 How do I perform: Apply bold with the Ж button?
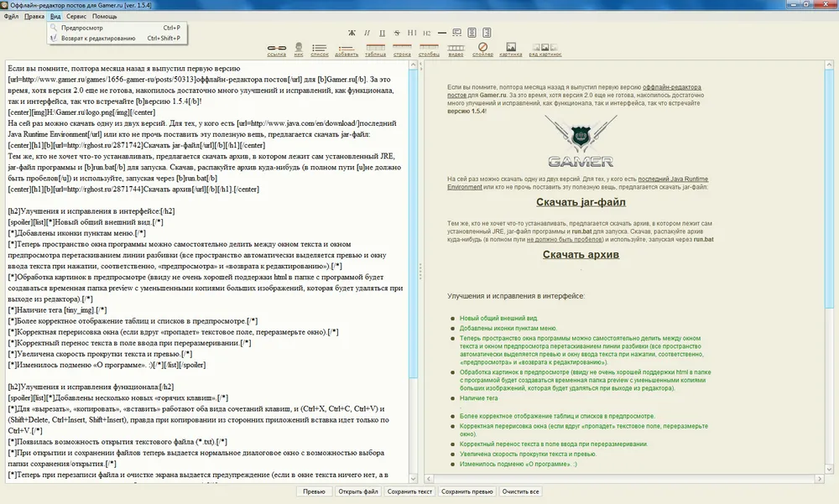[352, 33]
